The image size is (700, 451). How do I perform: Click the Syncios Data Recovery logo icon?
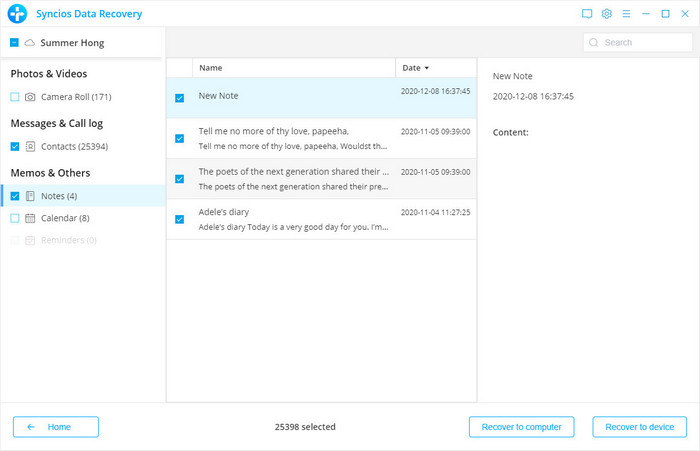point(16,14)
